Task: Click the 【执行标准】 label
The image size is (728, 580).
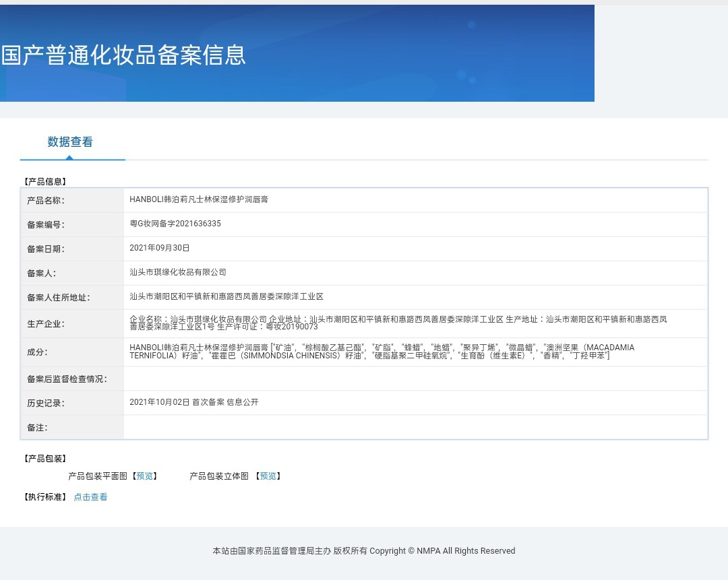Action: tap(45, 497)
